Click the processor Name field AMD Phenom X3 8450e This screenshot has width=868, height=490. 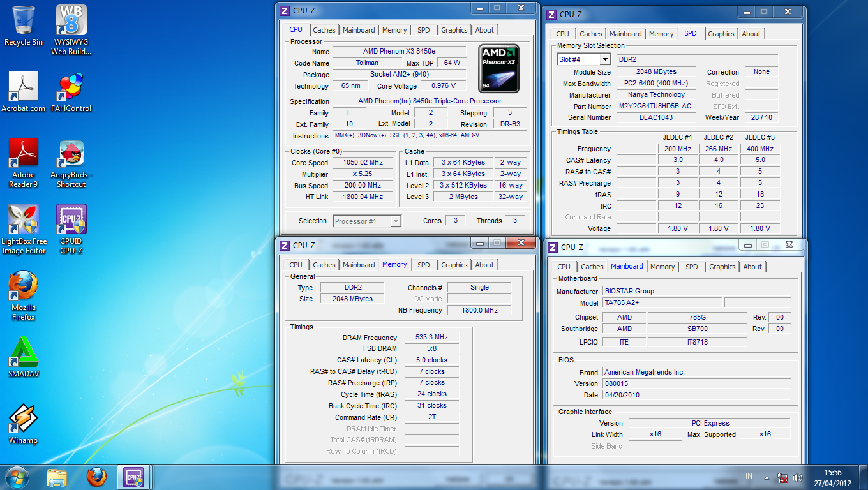[x=399, y=51]
